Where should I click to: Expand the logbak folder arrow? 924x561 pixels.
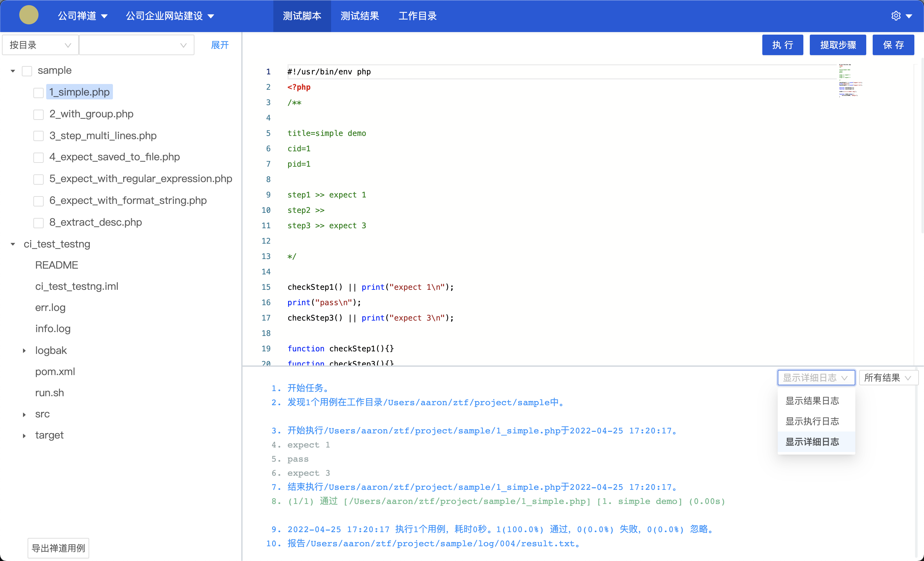click(x=24, y=351)
